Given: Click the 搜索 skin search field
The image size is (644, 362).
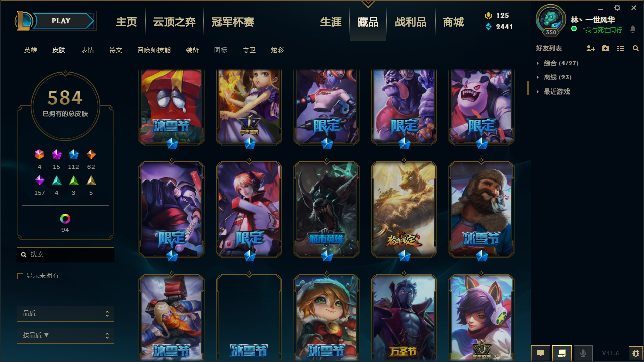Looking at the screenshot, I should point(65,255).
